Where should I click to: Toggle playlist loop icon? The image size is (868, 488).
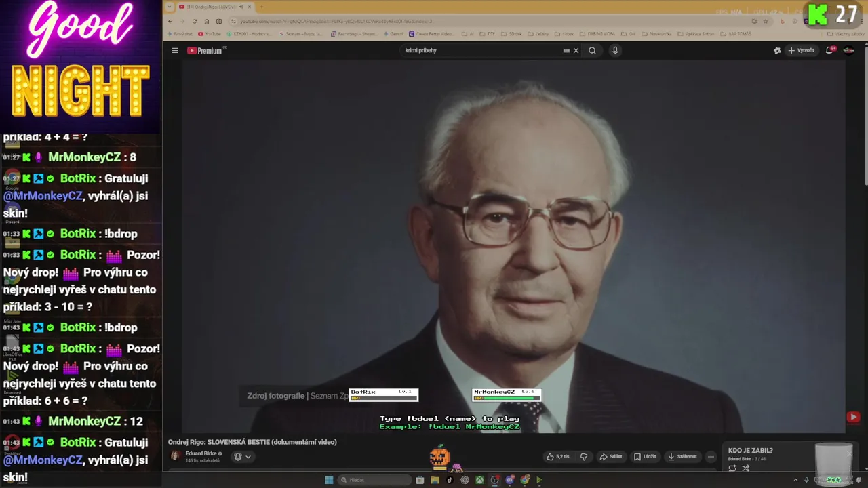pos(732,468)
